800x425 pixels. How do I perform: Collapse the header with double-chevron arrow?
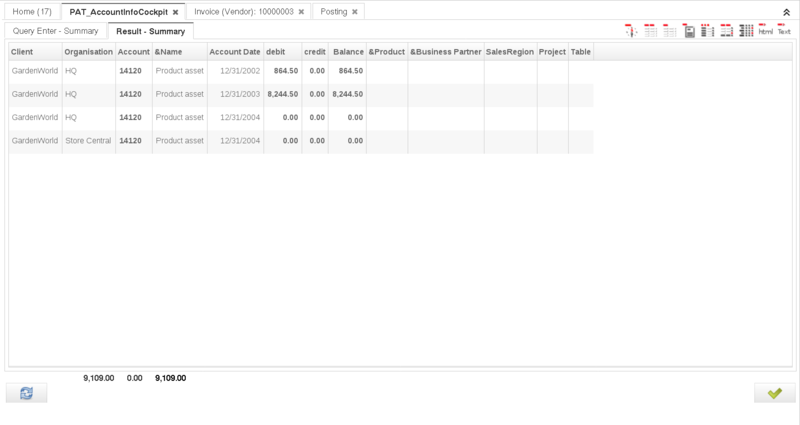[x=786, y=12]
